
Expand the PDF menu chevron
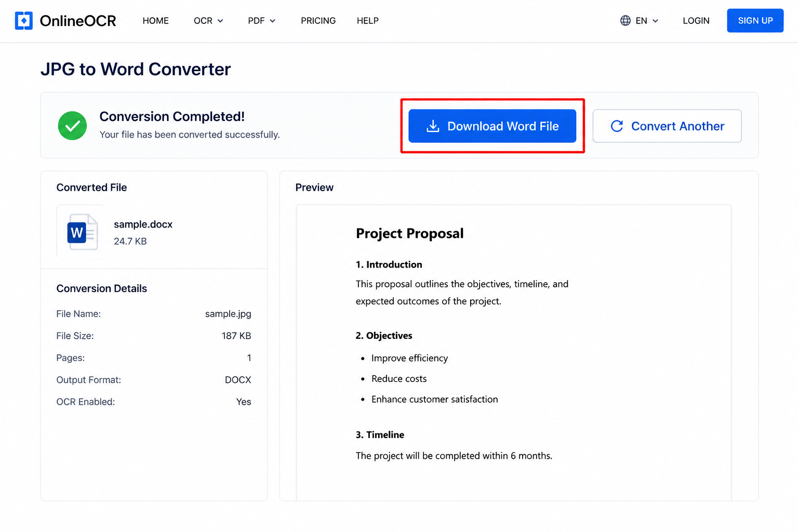[x=273, y=21]
